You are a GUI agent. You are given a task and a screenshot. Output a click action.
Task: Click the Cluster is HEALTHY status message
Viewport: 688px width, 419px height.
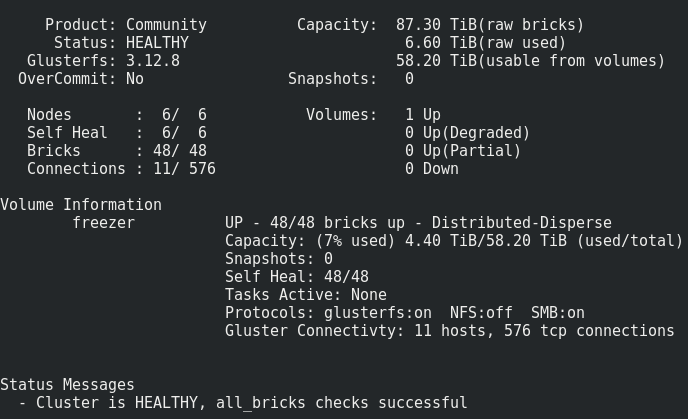[242, 403]
